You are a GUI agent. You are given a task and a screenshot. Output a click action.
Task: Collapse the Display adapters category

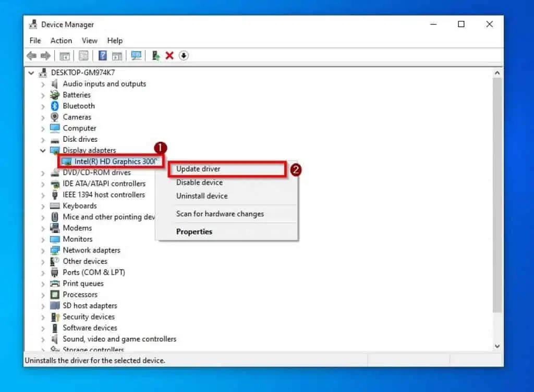point(43,151)
